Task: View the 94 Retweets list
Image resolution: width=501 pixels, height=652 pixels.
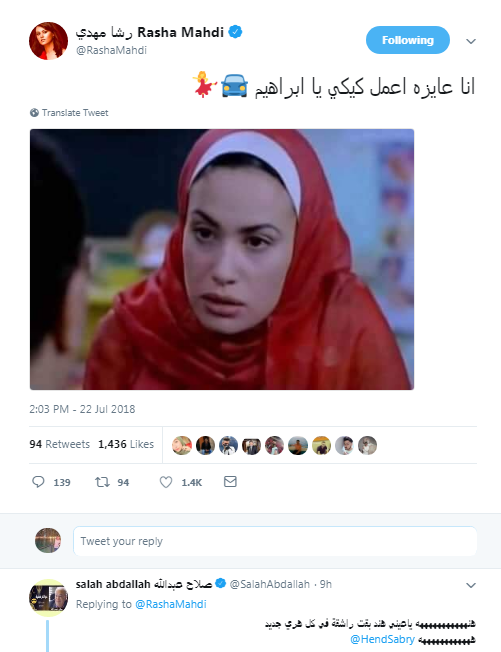Action: point(59,444)
